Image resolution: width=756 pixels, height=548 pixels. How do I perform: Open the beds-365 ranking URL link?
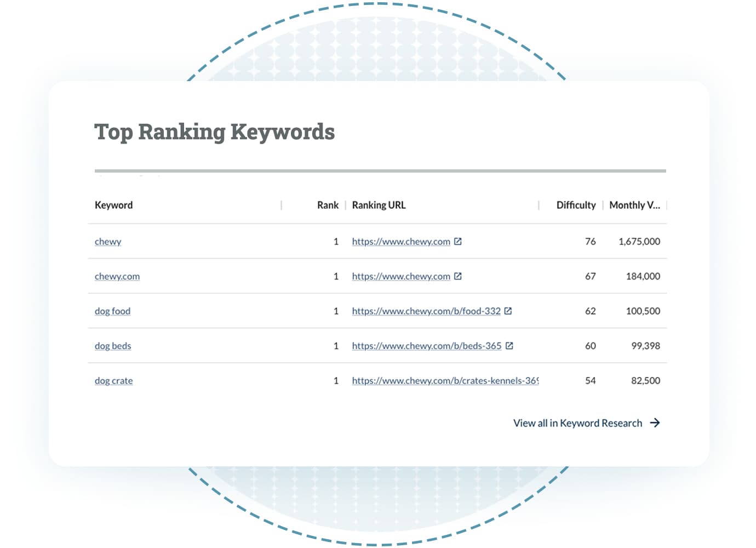427,346
